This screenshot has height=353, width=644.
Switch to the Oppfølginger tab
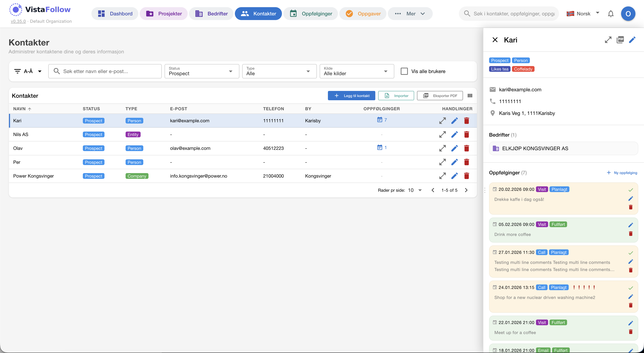coord(311,14)
